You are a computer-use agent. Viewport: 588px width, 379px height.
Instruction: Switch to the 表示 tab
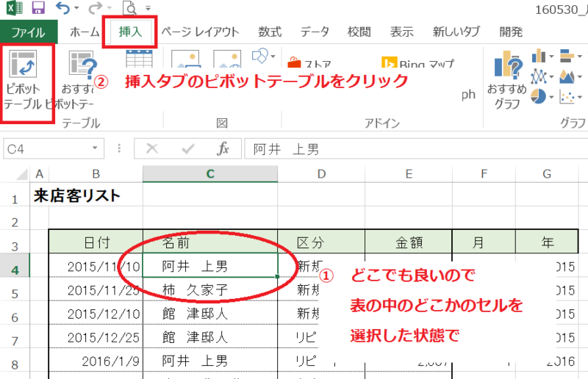click(x=401, y=32)
